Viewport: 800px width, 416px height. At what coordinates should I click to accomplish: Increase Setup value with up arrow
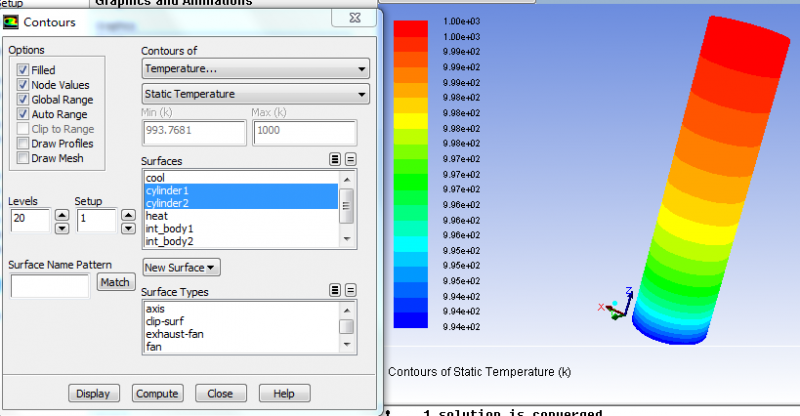coord(128,215)
